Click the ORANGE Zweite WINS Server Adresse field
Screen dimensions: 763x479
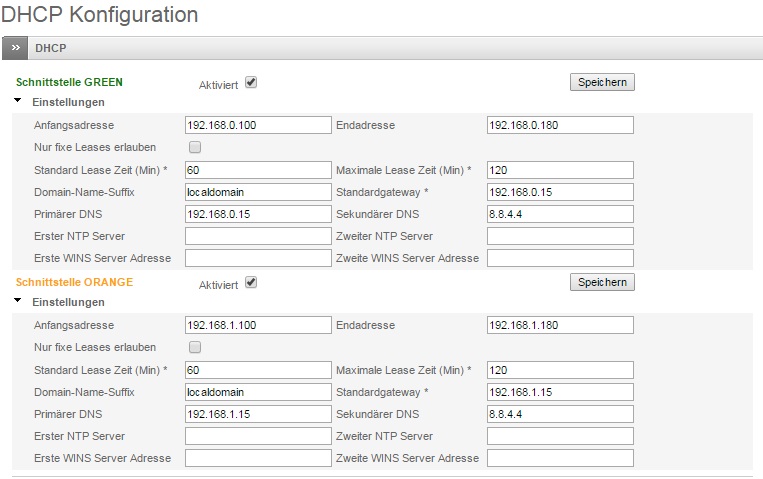pos(560,458)
